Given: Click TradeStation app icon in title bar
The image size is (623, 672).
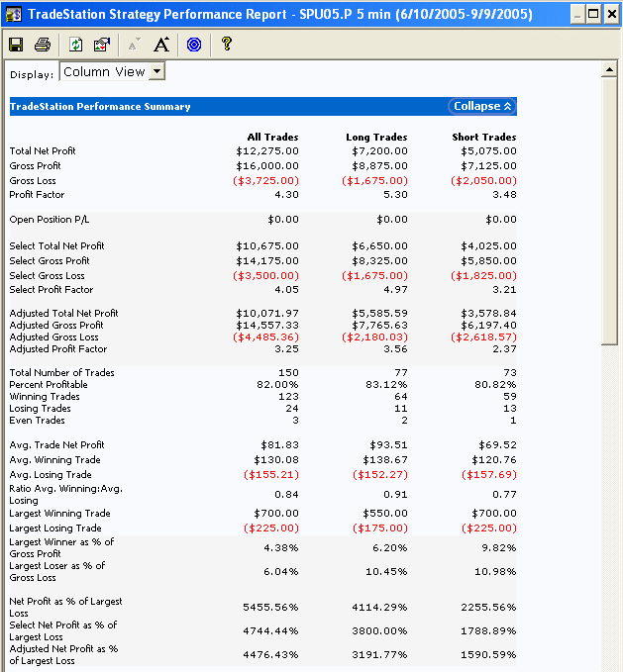Looking at the screenshot, I should 13,15.
